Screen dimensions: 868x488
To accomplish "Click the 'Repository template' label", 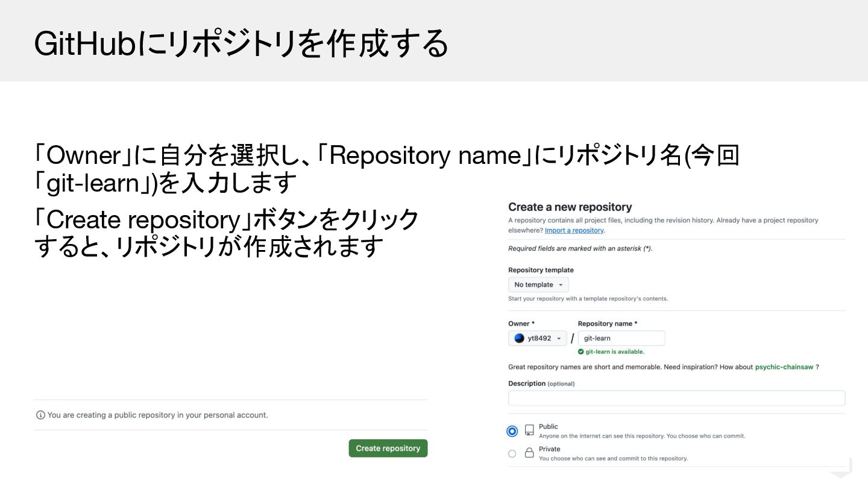I will coord(541,270).
